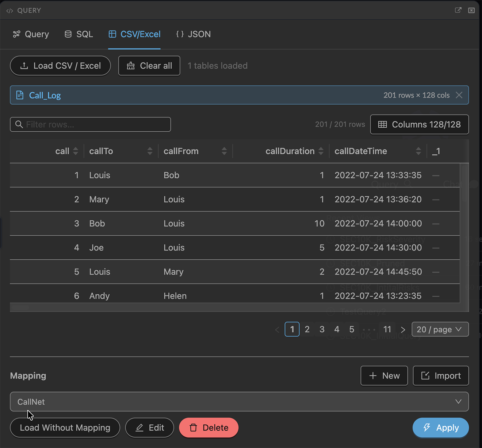The width and height of the screenshot is (482, 448).
Task: Click the callFrom cell Helen
Action: 175,296
